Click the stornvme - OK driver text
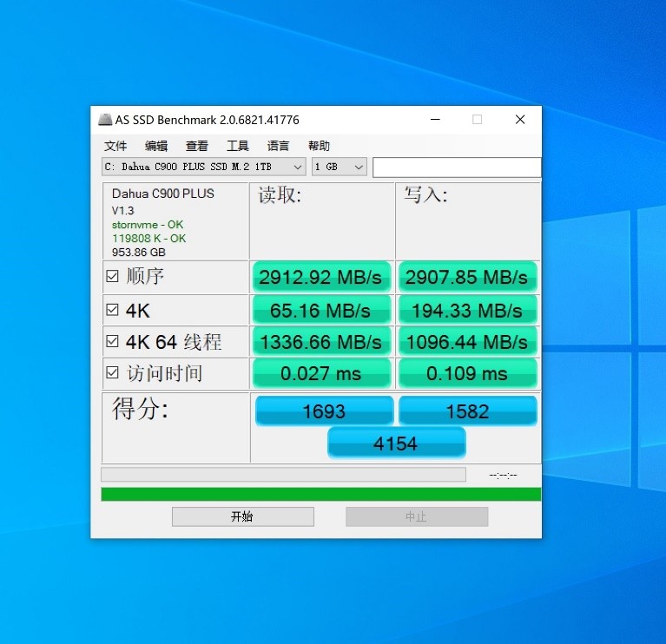The width and height of the screenshot is (666, 644). coord(148,225)
